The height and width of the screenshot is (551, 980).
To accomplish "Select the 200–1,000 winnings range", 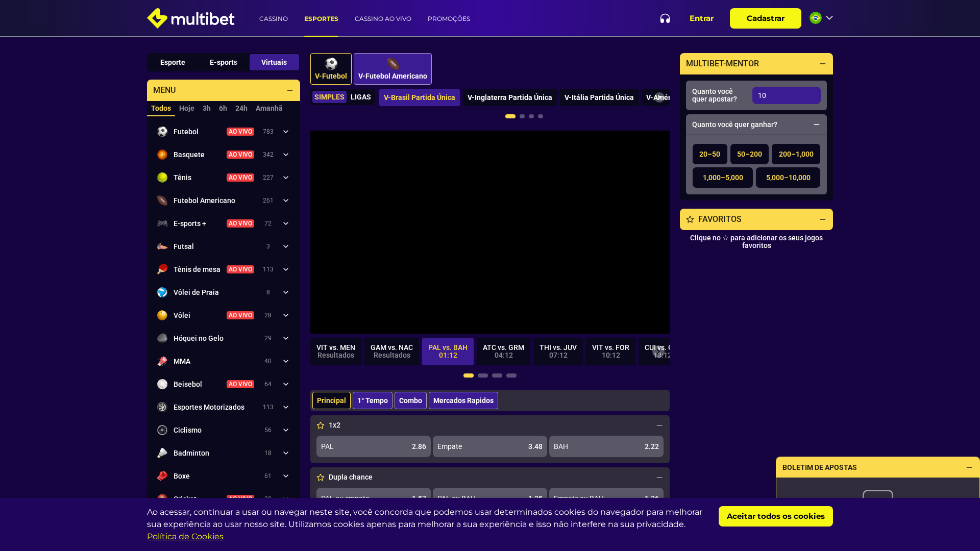I will pyautogui.click(x=796, y=154).
